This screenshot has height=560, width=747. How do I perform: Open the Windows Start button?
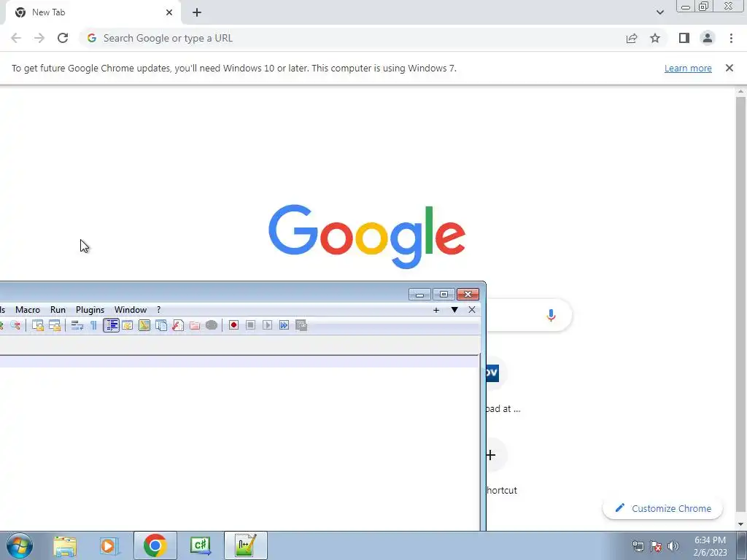(x=20, y=545)
